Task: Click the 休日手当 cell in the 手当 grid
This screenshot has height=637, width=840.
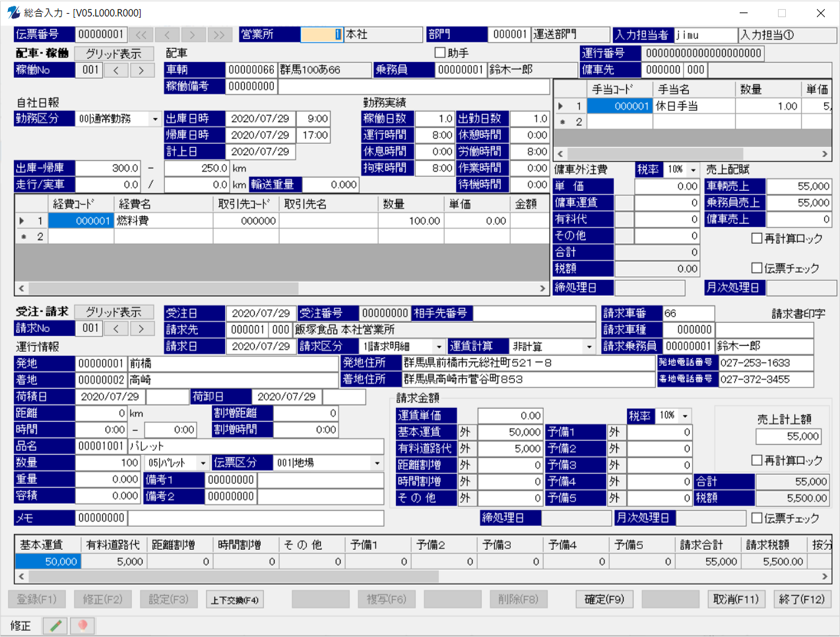Action: [694, 106]
